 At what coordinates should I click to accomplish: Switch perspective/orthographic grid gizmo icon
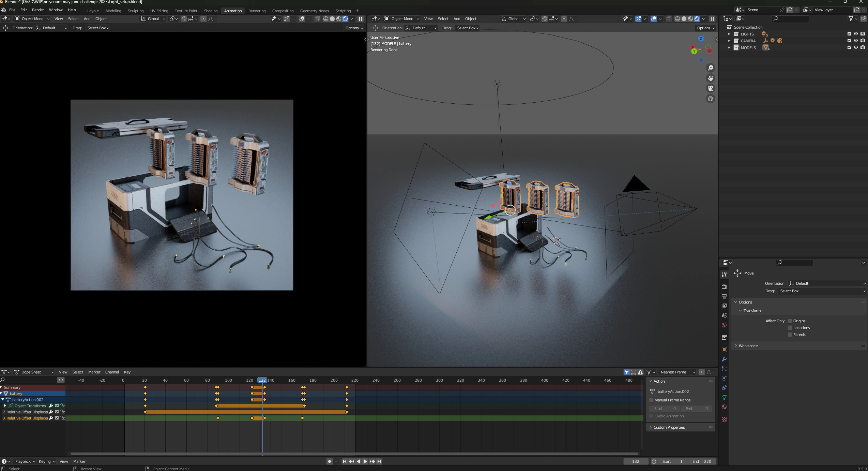coord(711,99)
